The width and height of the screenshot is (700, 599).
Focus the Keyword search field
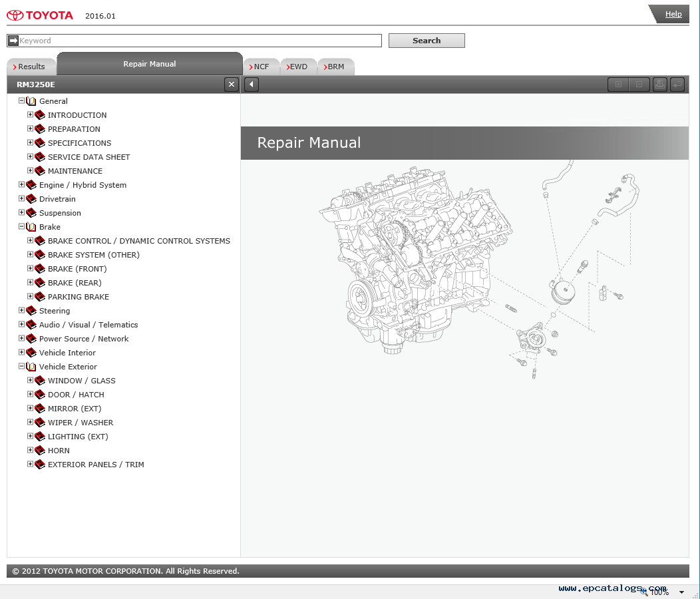pyautogui.click(x=194, y=41)
